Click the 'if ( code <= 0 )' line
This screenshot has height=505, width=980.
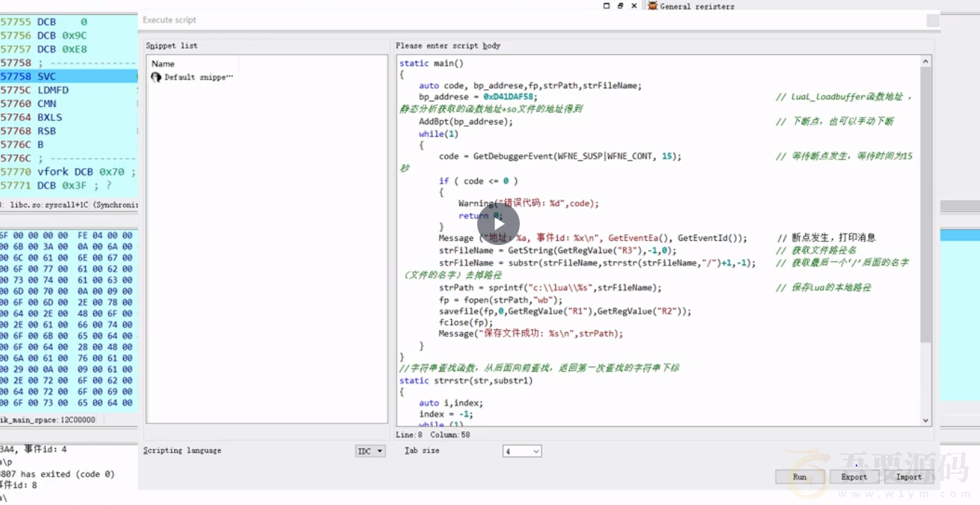tap(479, 181)
